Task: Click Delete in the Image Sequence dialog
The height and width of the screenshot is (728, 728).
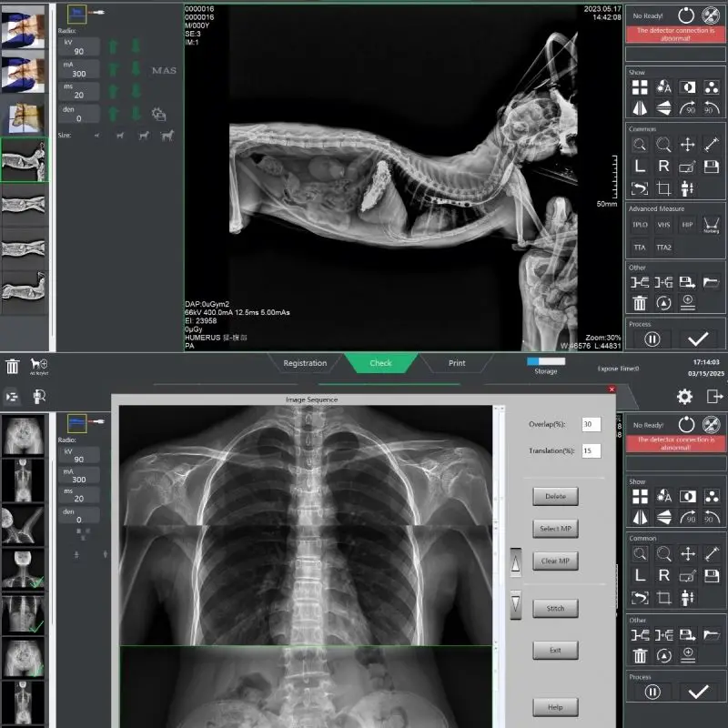Action: point(555,496)
